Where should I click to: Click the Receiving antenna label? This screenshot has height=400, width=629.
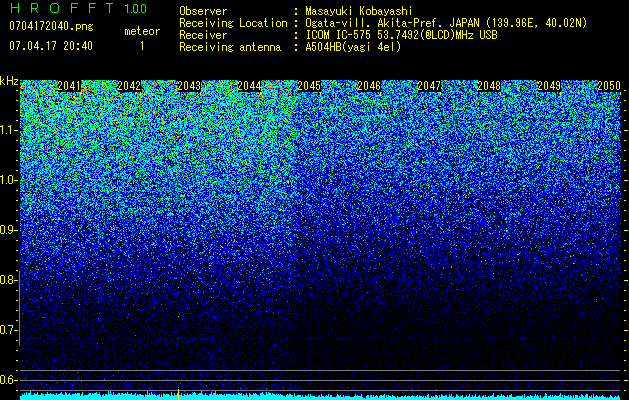230,47
